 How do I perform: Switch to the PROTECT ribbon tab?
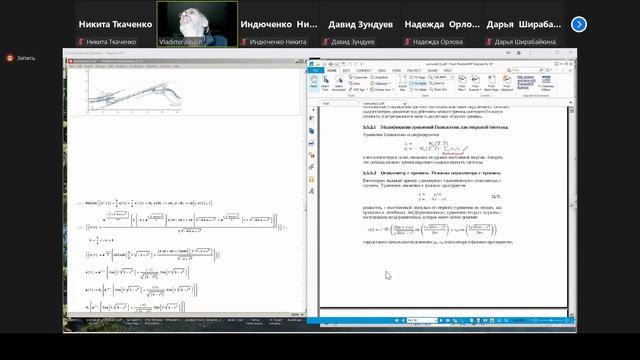[x=414, y=70]
